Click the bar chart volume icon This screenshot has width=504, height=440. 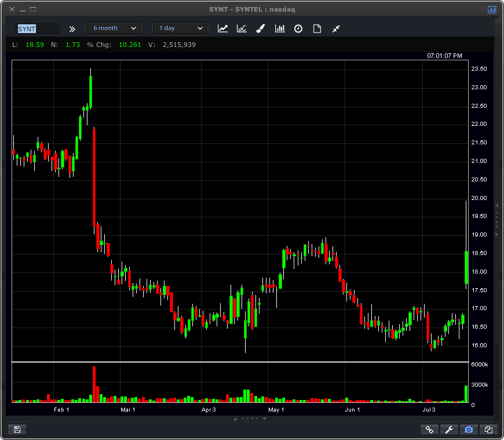pyautogui.click(x=280, y=28)
